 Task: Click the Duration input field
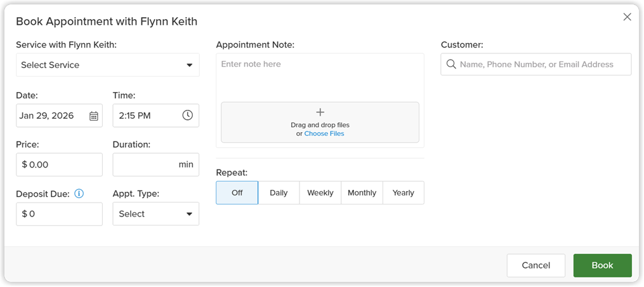(x=156, y=165)
